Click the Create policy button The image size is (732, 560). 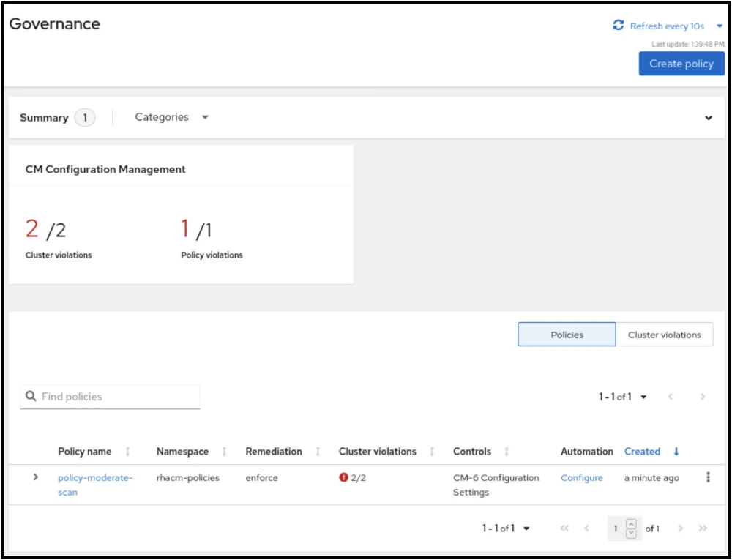click(681, 64)
